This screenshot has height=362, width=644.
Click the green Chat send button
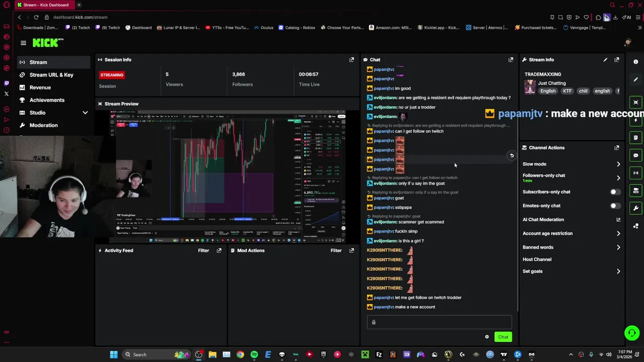(503, 337)
